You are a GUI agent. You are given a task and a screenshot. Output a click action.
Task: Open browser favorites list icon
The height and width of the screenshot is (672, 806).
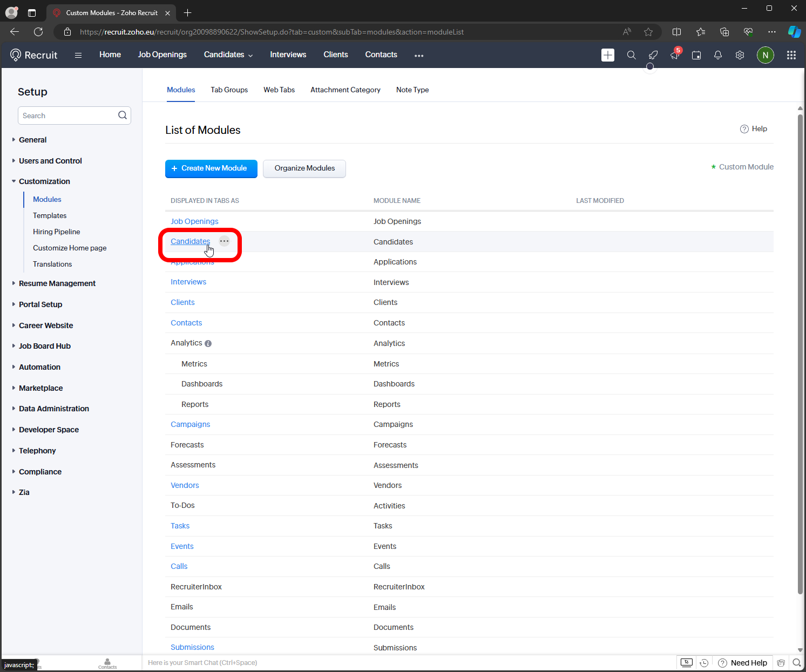click(701, 32)
